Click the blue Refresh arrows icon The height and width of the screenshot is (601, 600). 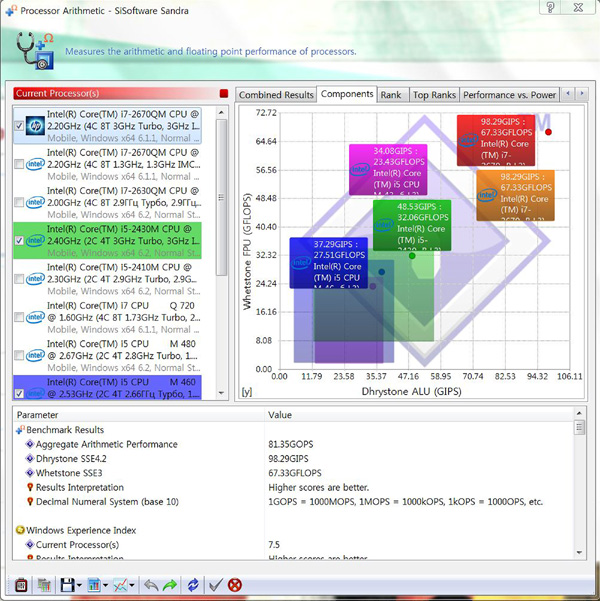click(193, 585)
